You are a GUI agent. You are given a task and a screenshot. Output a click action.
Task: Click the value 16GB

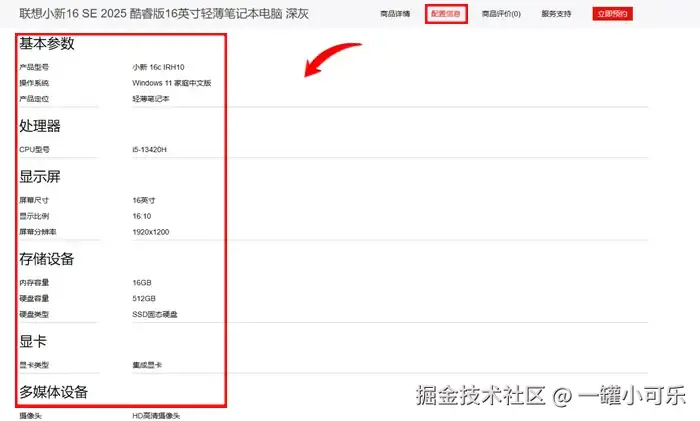tap(142, 283)
